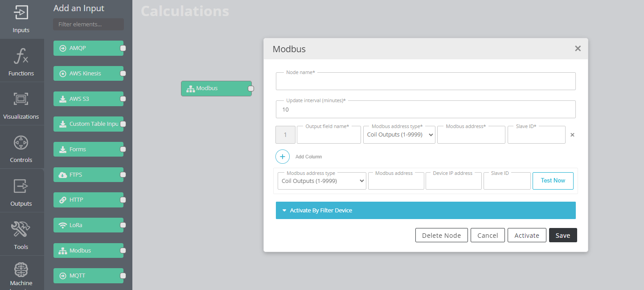Click the AMQP node connector port

[123, 48]
